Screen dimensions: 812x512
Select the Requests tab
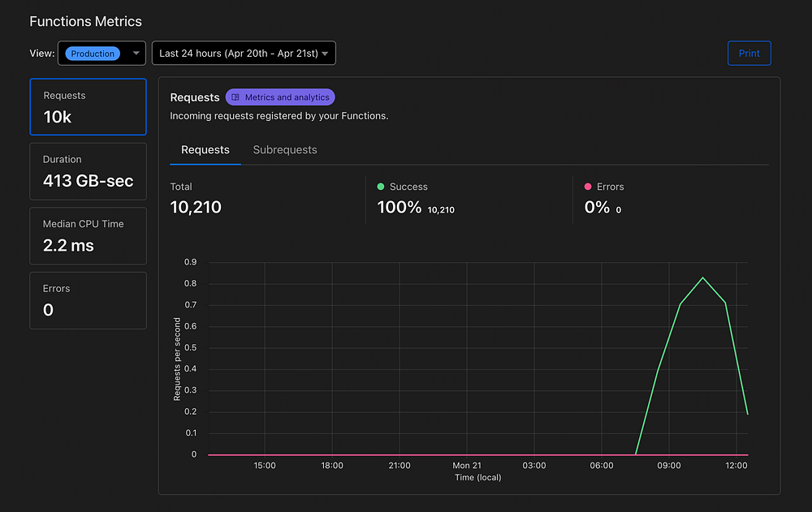click(x=205, y=150)
